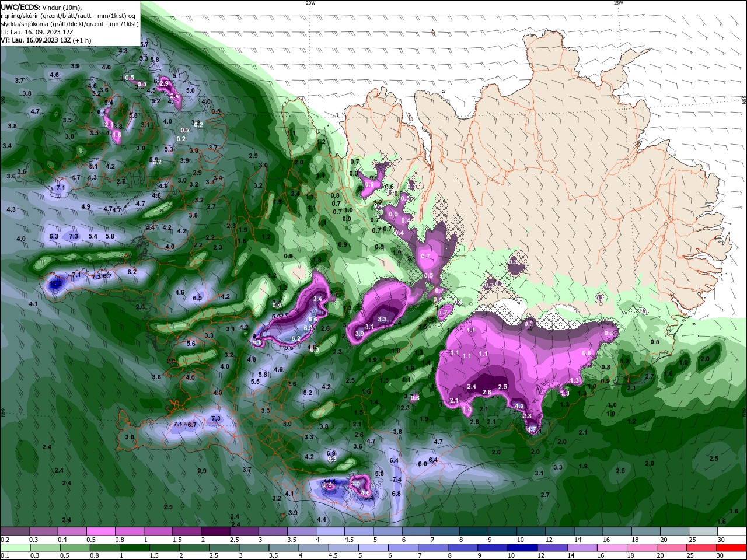
Task: Click the bright red 30 rain legend swatch
Action: (x=732, y=548)
